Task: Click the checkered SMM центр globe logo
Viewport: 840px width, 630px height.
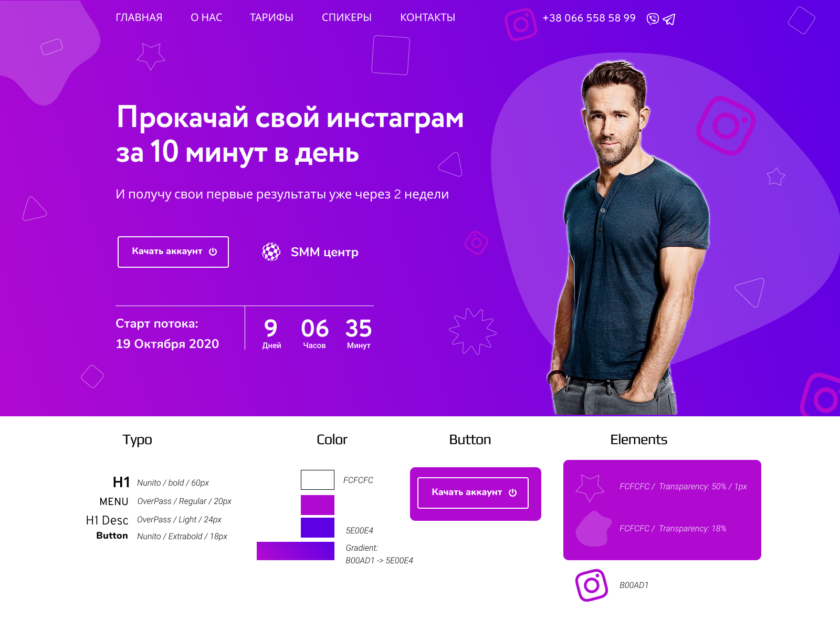Action: (x=271, y=252)
